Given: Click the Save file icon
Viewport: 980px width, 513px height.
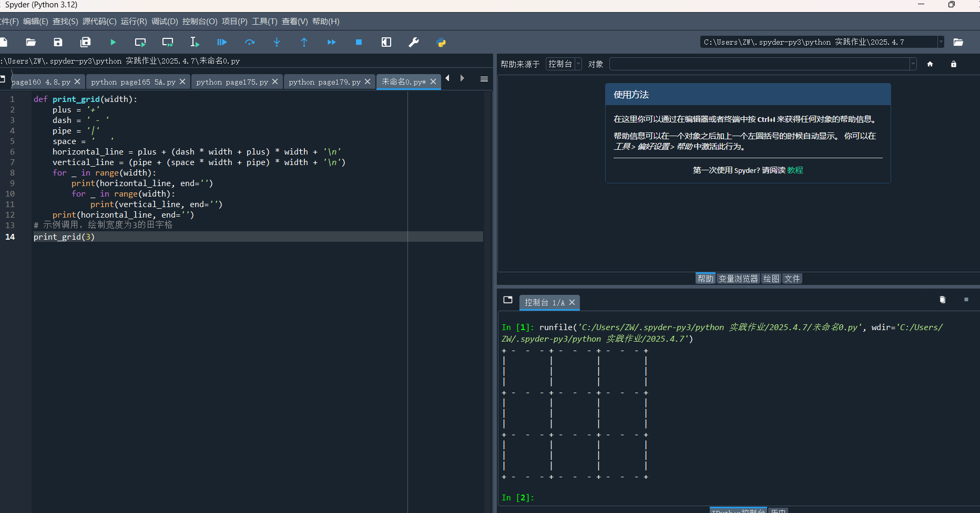Looking at the screenshot, I should pyautogui.click(x=58, y=43).
